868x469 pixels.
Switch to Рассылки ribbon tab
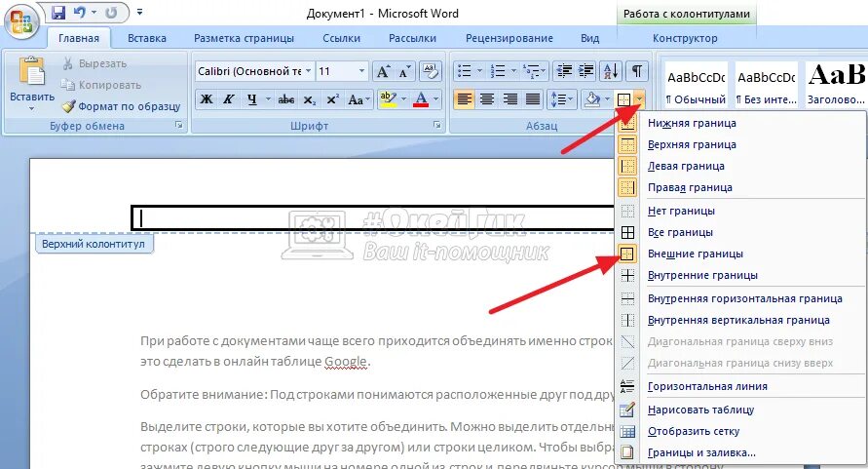click(x=412, y=38)
